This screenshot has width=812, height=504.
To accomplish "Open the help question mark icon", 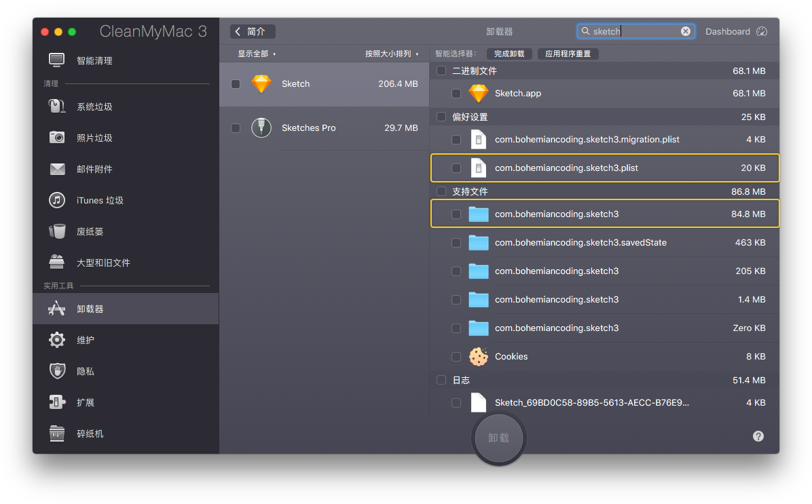I will [758, 436].
